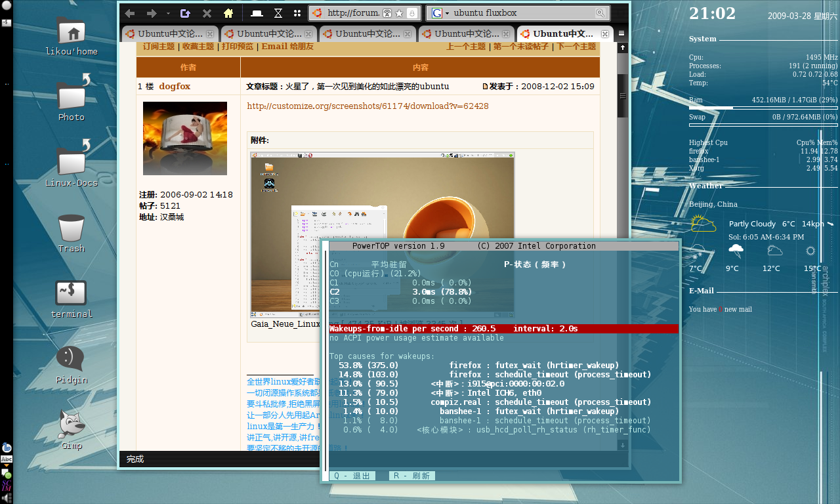
Task: Run search with the magnifier icon
Action: coord(600,13)
